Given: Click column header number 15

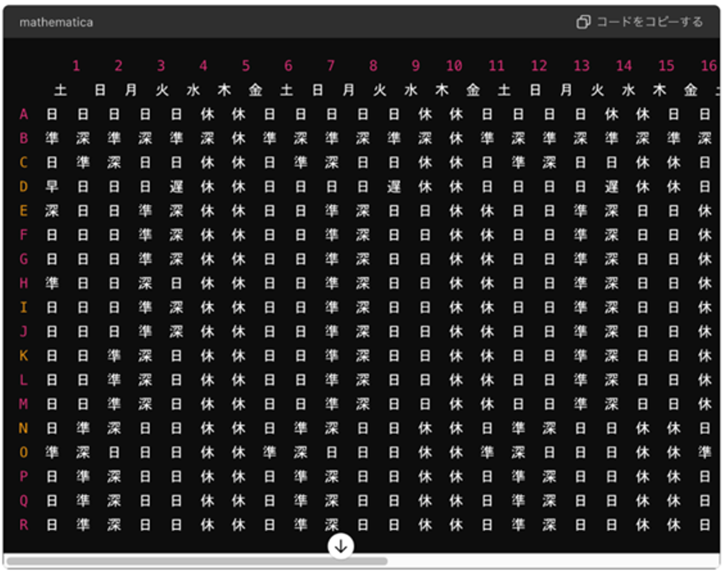Looking at the screenshot, I should tap(666, 66).
